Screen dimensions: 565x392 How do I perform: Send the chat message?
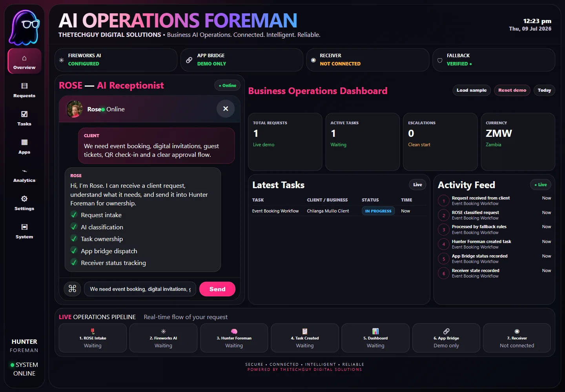tap(217, 289)
